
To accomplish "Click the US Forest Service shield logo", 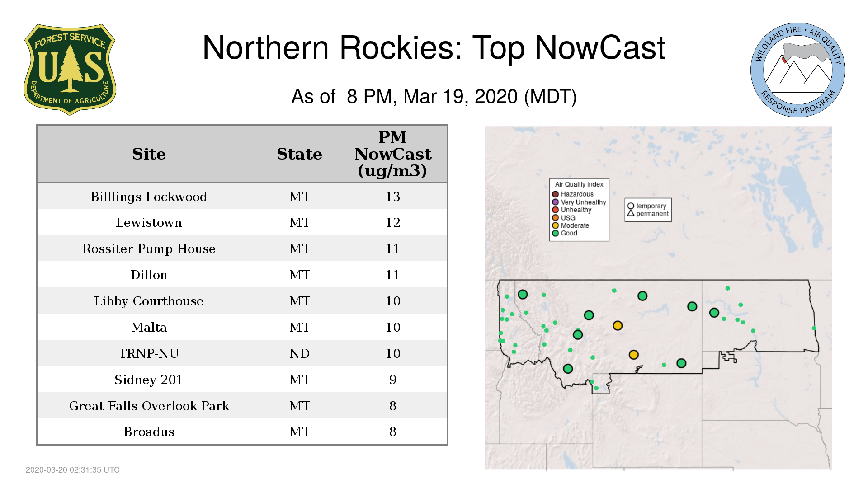I will pos(70,70).
